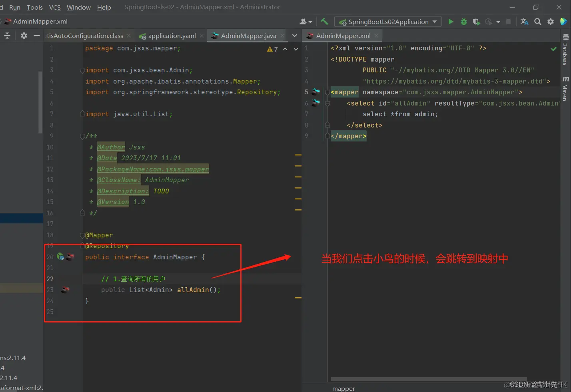Click the @Author Javadoc tag on line 10
This screenshot has width=571, height=392.
(x=111, y=147)
